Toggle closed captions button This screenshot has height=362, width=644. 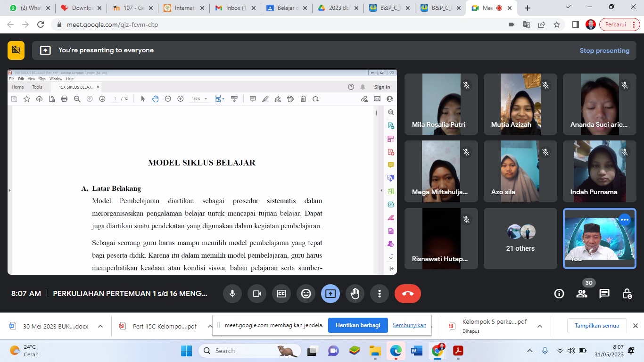[x=281, y=294]
